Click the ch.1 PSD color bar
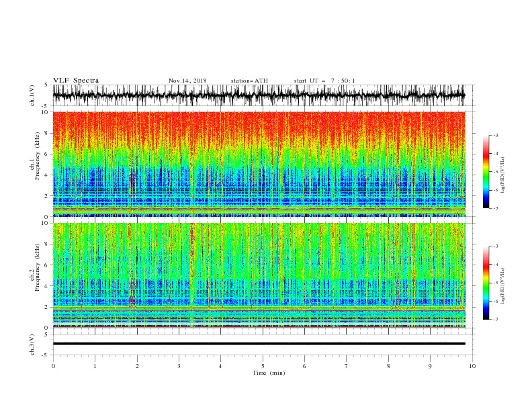 pyautogui.click(x=486, y=172)
